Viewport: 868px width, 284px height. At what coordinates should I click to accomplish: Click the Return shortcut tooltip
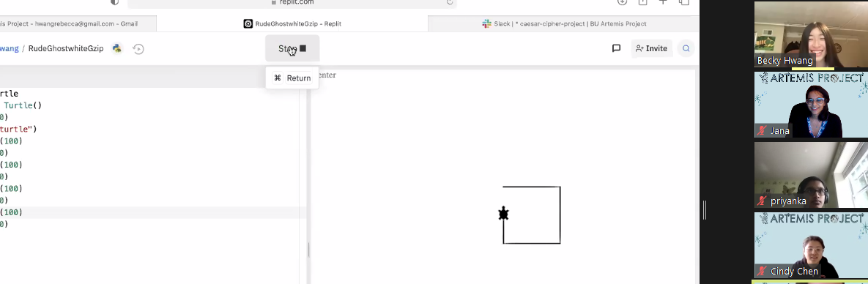292,78
